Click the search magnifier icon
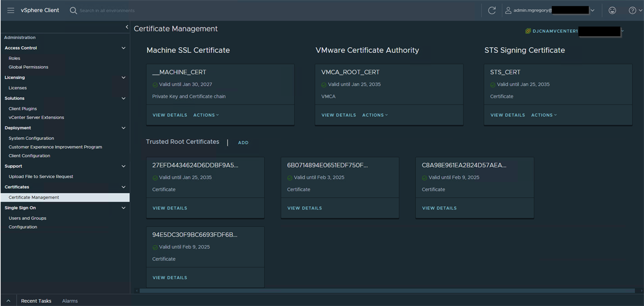 click(x=74, y=10)
